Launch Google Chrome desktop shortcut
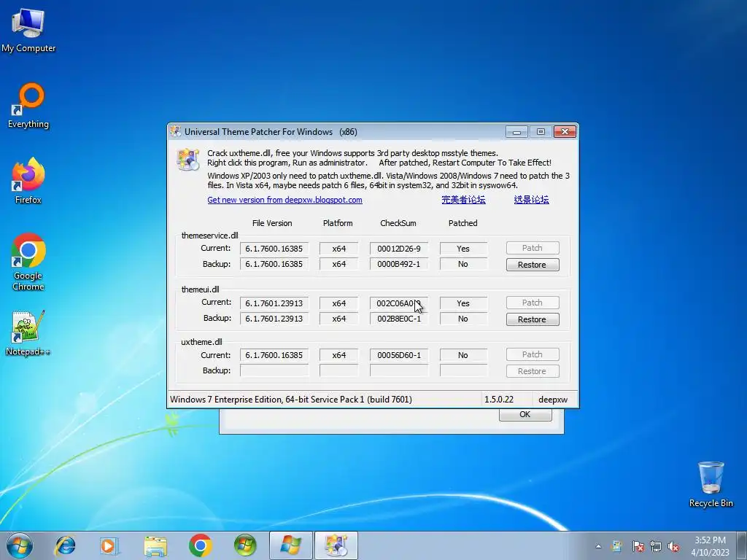The image size is (747, 560). point(28,262)
